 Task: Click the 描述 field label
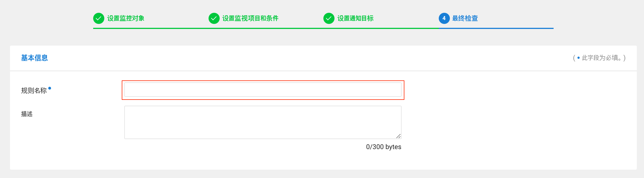click(x=27, y=114)
